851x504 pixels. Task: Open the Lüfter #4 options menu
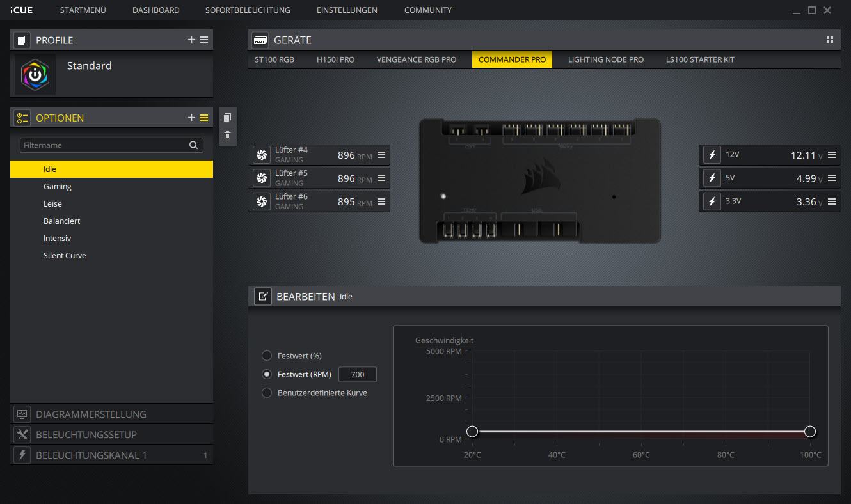point(381,155)
